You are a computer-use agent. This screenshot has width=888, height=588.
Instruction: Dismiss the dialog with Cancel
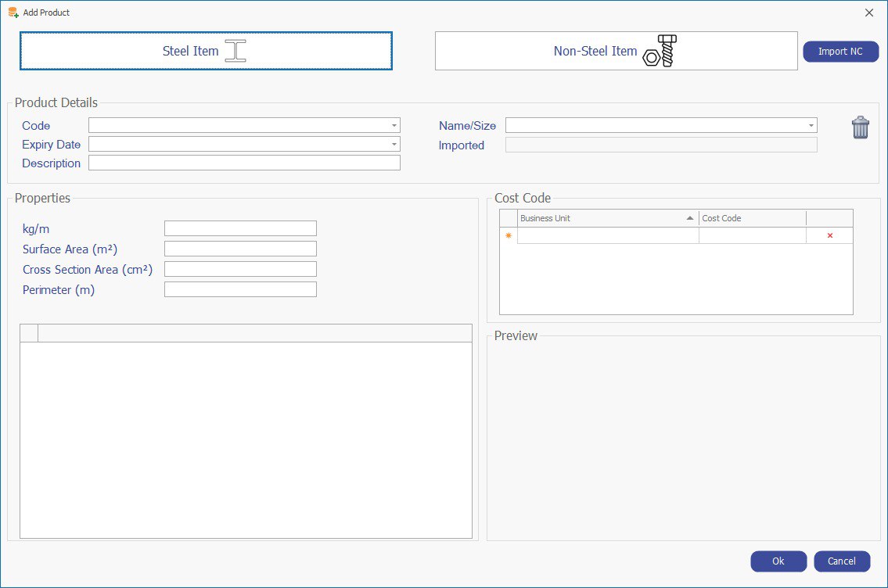842,561
